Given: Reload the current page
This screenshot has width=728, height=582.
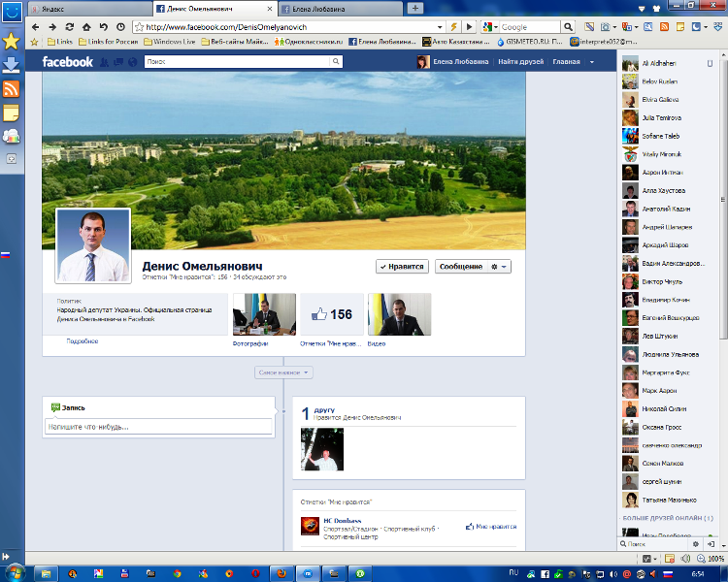Looking at the screenshot, I should [x=70, y=27].
